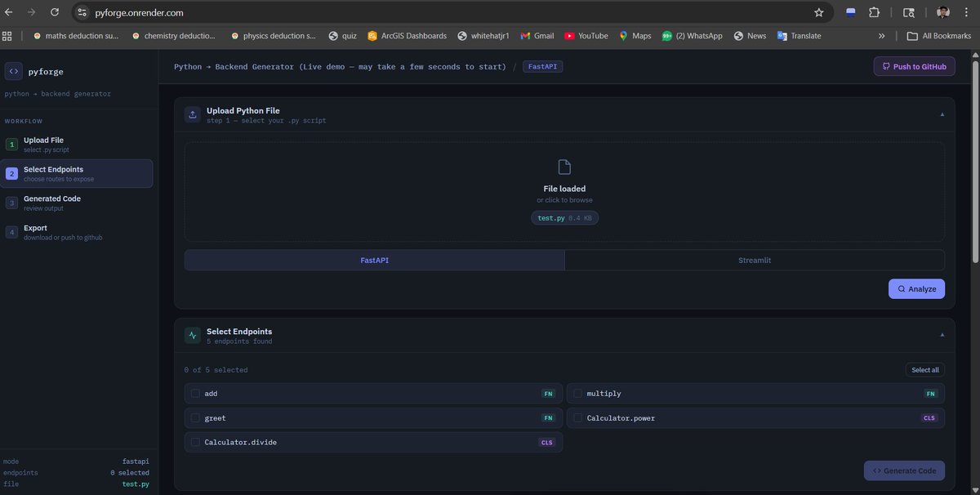The width and height of the screenshot is (980, 495).
Task: Open the Chrome profile avatar
Action: [x=942, y=13]
